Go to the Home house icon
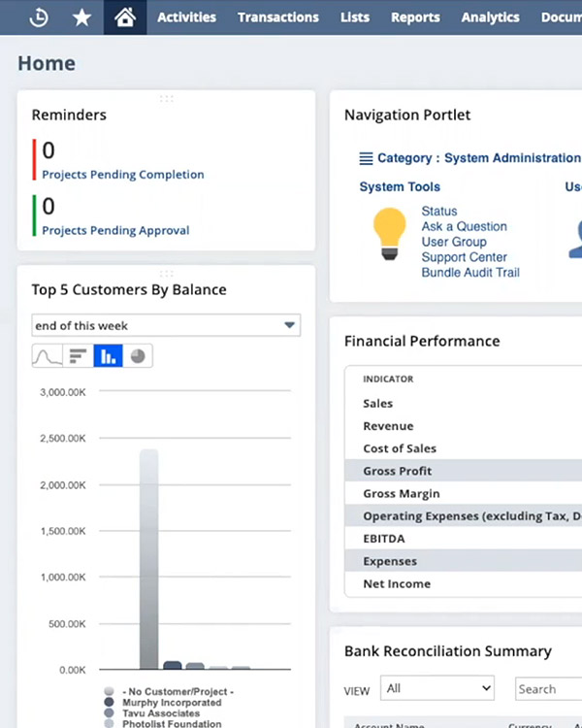 pos(125,17)
